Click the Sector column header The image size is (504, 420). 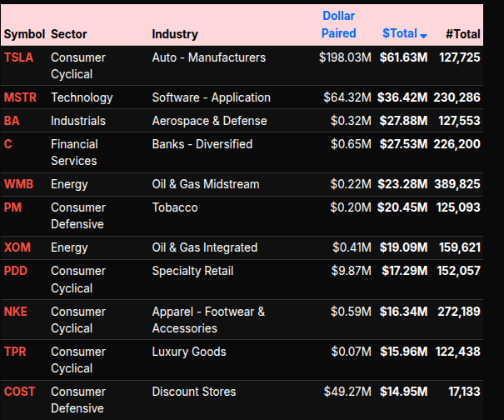point(68,34)
